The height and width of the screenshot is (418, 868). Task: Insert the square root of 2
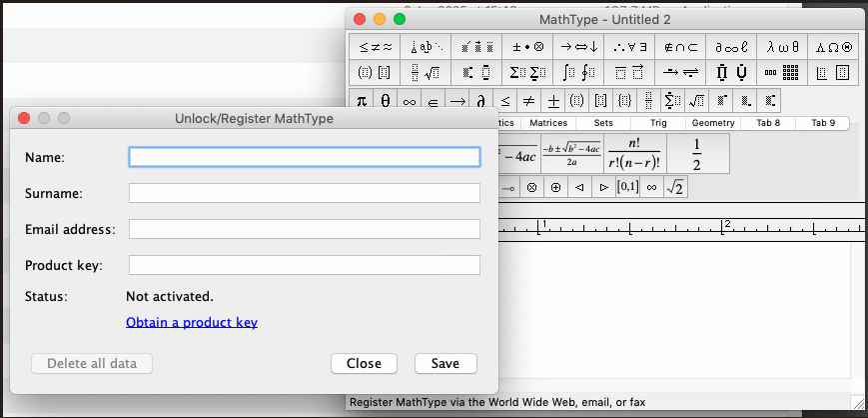click(675, 187)
